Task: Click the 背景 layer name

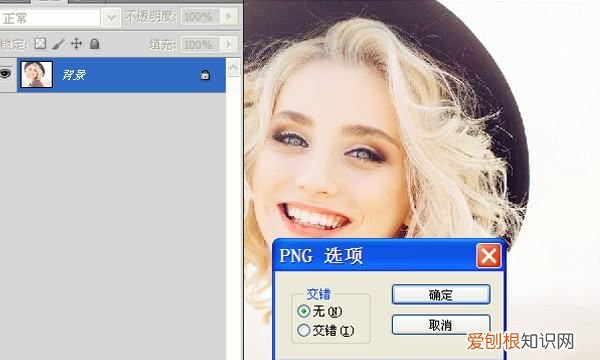Action: click(74, 75)
